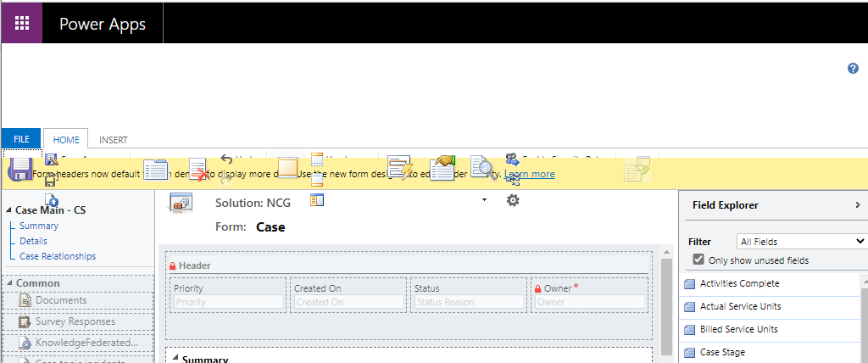The width and height of the screenshot is (868, 363).
Task: Collapse the Case Main - CS tree
Action: coord(8,210)
